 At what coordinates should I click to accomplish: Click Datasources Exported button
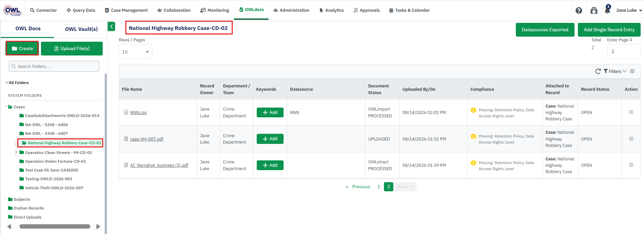(545, 30)
